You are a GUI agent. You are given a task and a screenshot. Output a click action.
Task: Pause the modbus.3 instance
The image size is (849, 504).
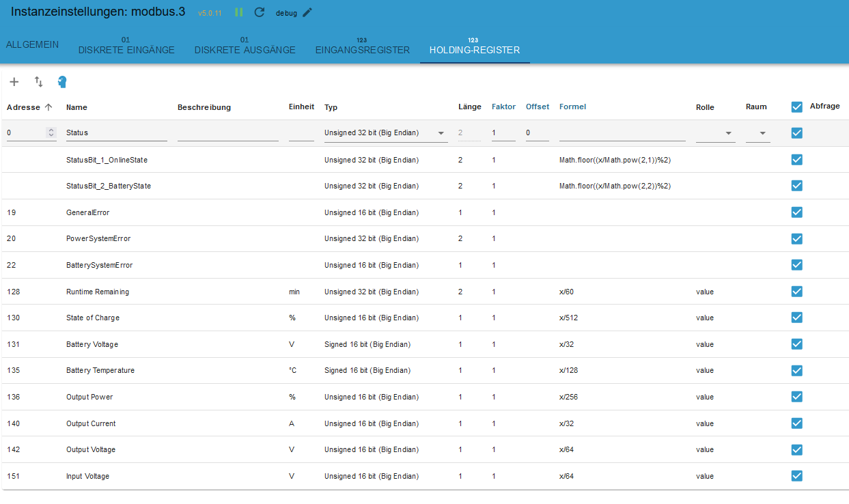point(239,12)
